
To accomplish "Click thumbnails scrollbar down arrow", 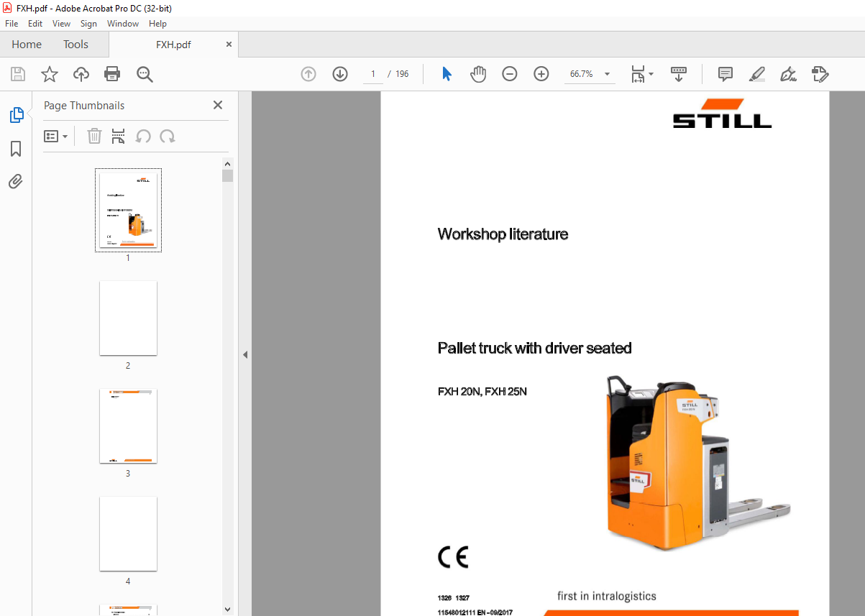I will click(x=227, y=610).
